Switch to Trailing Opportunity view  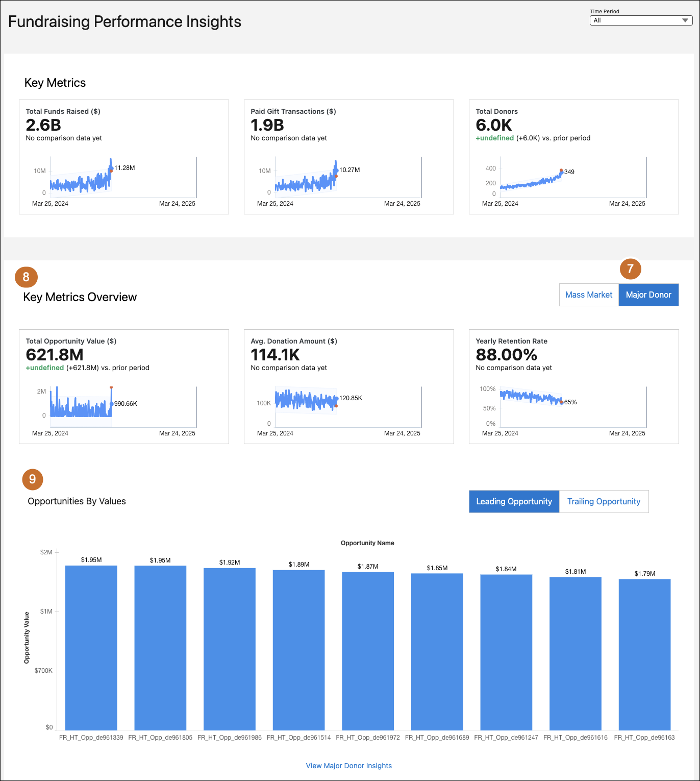[604, 501]
